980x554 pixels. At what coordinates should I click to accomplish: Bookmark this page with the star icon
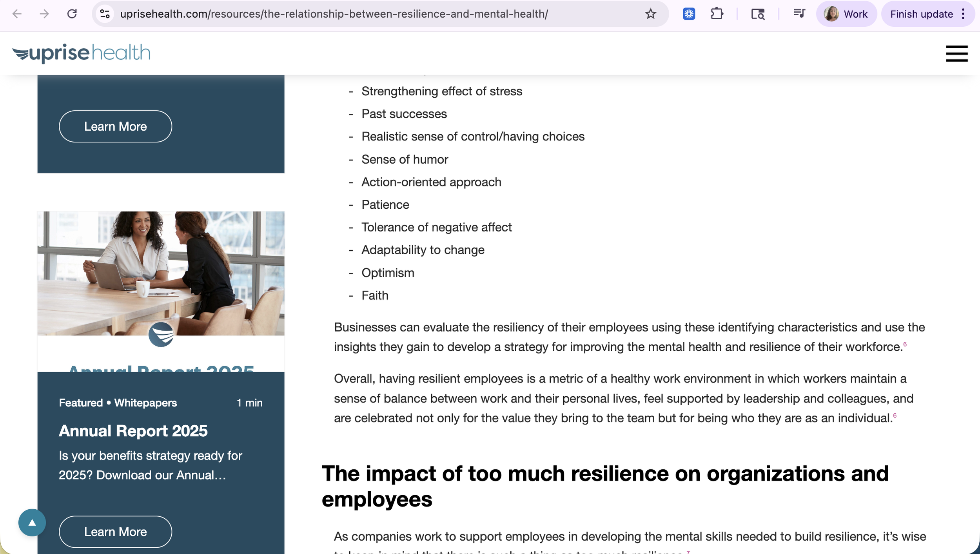coord(650,14)
